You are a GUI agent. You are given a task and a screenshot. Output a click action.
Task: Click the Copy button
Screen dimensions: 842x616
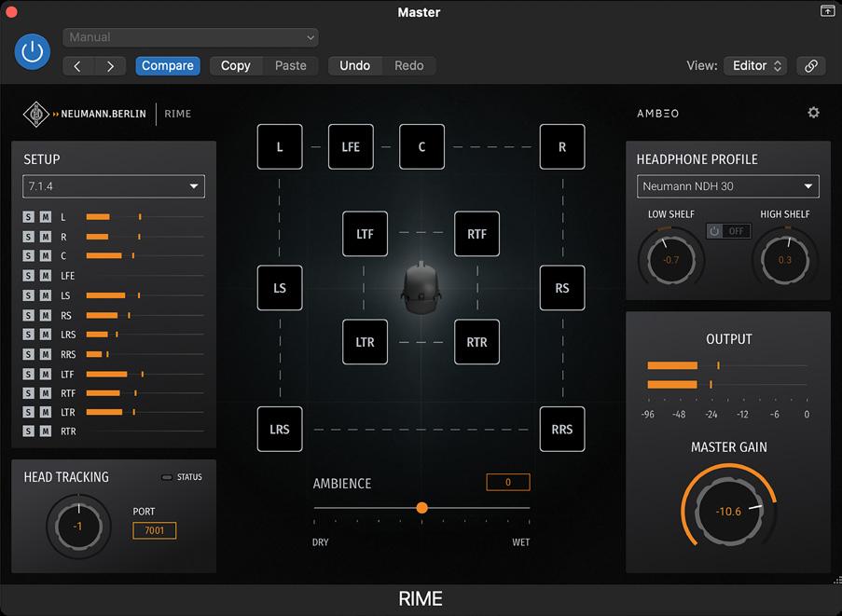tap(236, 66)
